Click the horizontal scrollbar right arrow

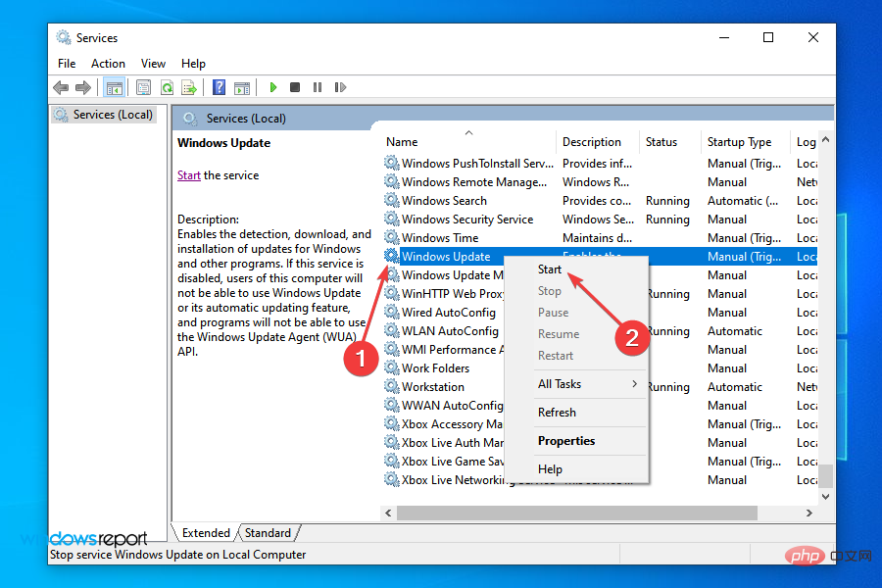click(808, 512)
